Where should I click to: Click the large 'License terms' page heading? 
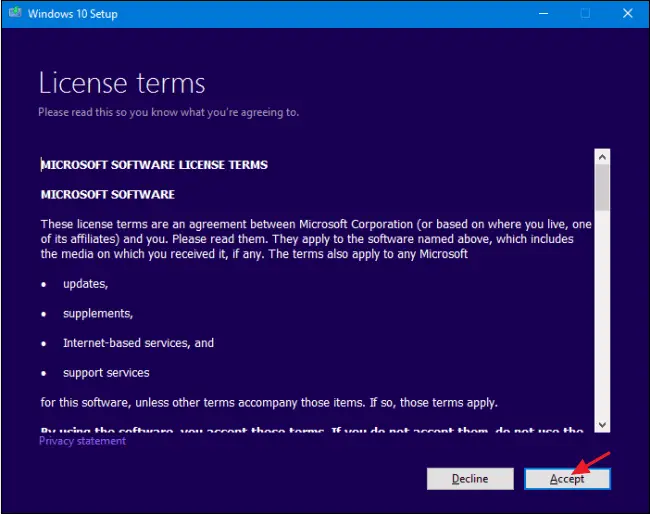(x=122, y=83)
